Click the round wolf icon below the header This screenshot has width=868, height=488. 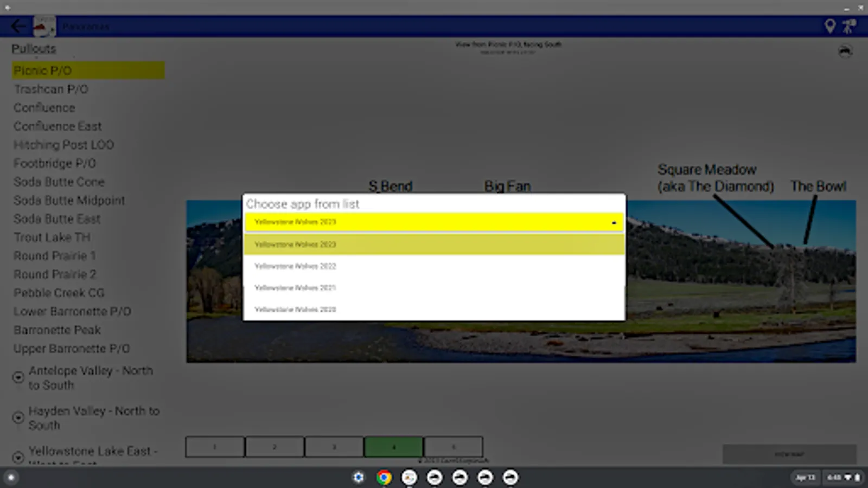(845, 52)
